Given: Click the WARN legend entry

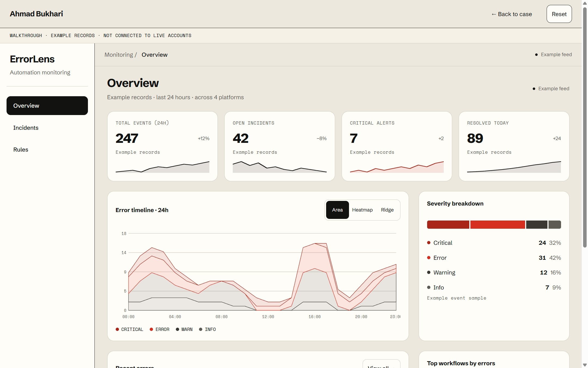Looking at the screenshot, I should coord(184,329).
